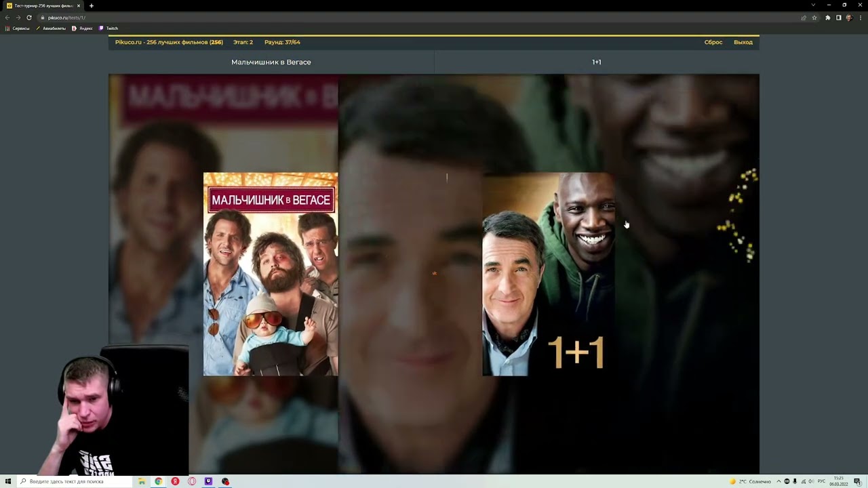Open the notification center icon

(858, 481)
